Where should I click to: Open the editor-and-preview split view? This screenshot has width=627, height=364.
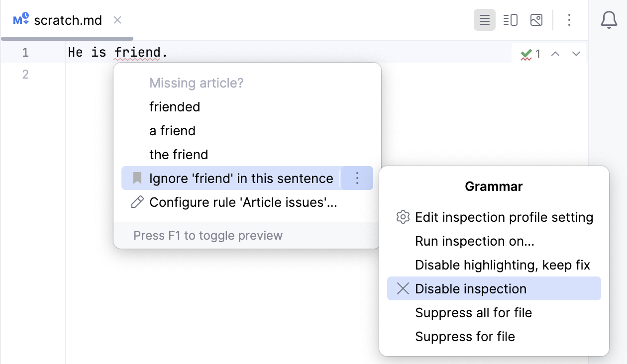(510, 20)
